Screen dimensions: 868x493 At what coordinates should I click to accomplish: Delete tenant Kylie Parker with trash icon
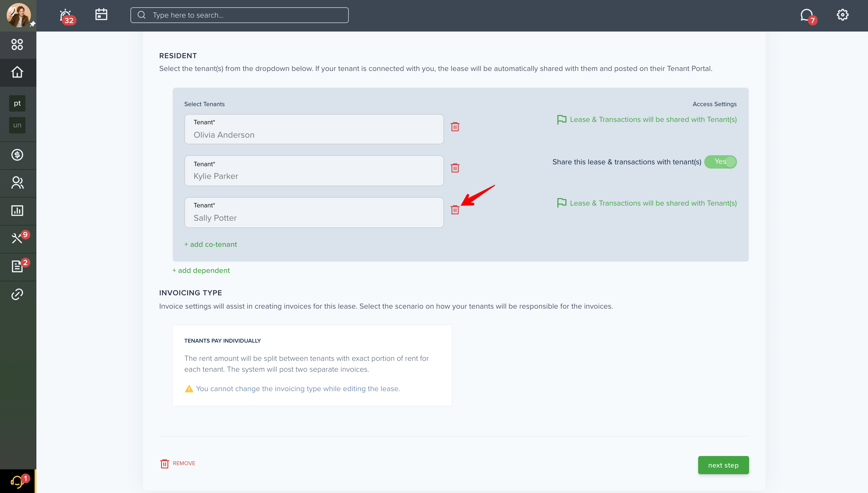[455, 168]
